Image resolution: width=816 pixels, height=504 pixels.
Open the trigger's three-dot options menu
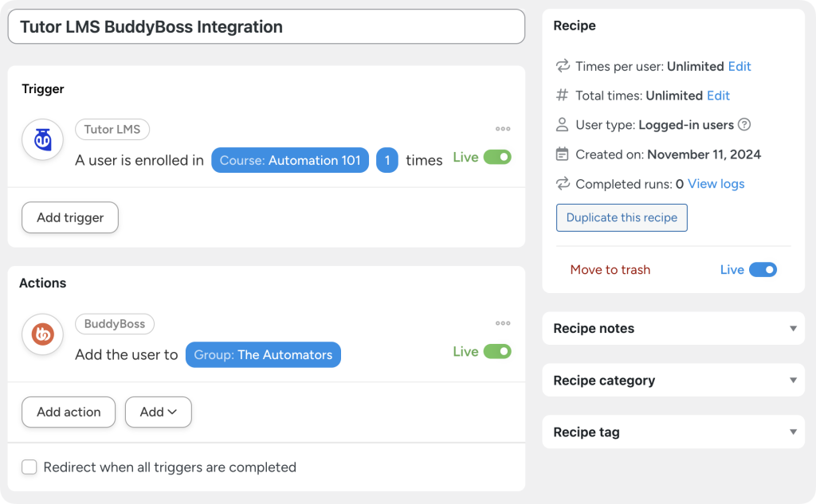pos(503,128)
